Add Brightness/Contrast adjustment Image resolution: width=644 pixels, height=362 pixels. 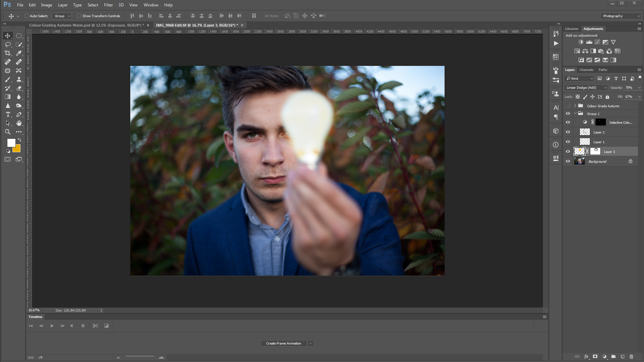pyautogui.click(x=581, y=42)
